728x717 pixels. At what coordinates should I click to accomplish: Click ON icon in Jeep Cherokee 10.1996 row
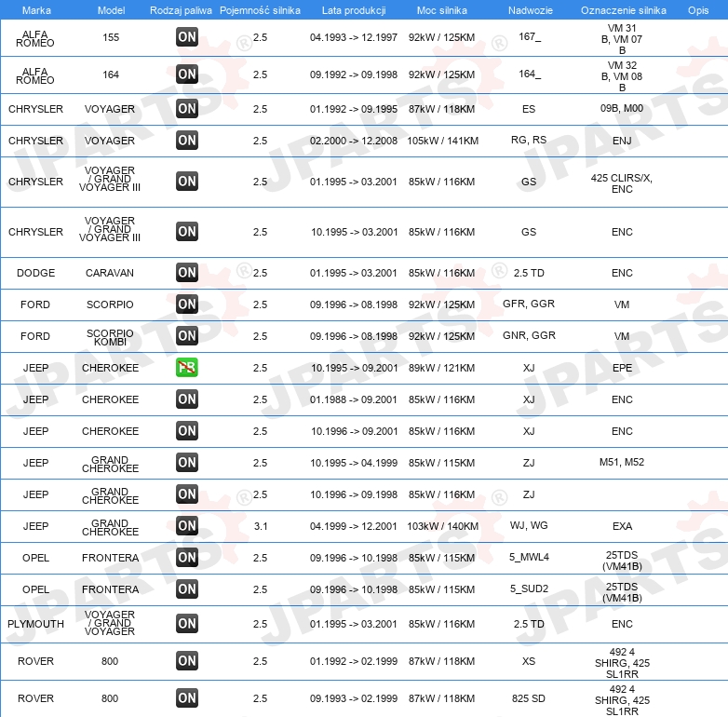[x=187, y=431]
